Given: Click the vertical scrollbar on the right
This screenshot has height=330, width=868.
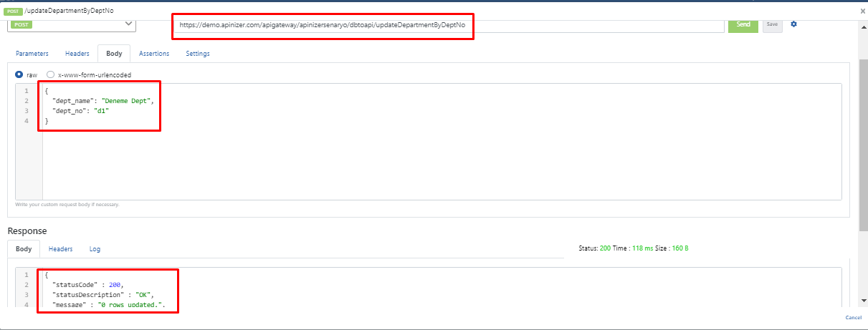Looking at the screenshot, I should point(863,143).
